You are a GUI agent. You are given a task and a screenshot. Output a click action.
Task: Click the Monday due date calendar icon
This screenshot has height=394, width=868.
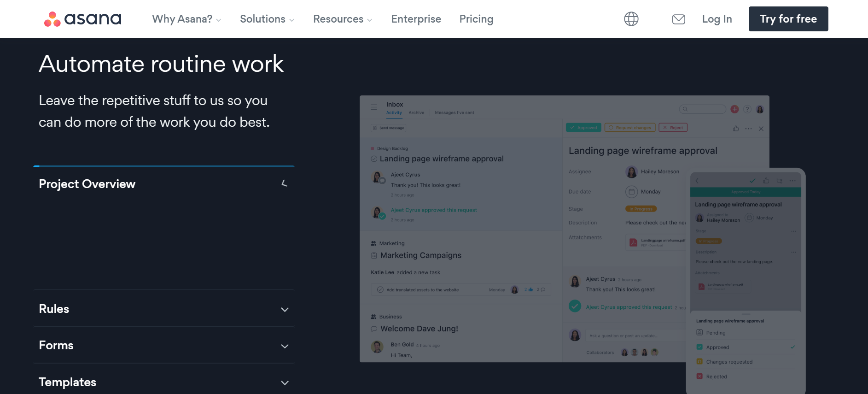[x=631, y=192]
